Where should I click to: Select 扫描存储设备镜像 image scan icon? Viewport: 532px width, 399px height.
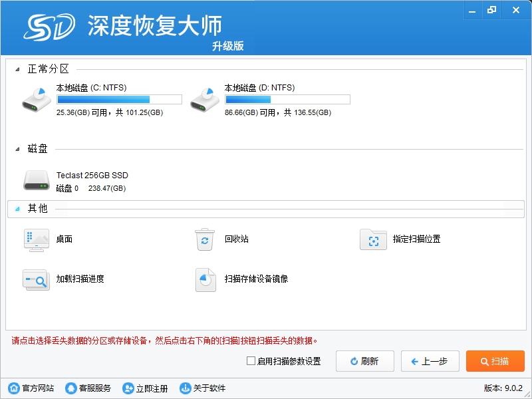[x=205, y=279]
